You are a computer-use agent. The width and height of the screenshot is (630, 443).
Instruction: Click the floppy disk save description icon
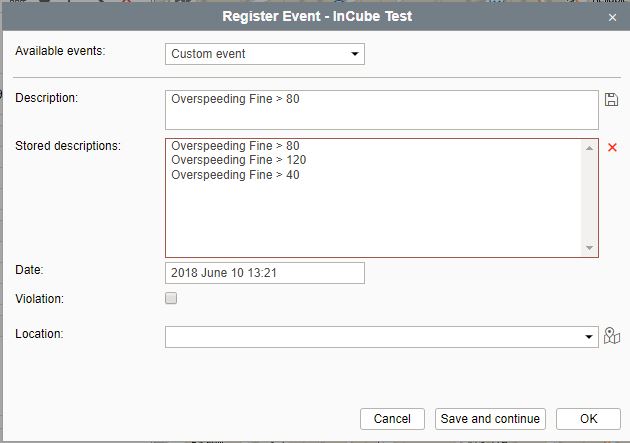[x=612, y=99]
